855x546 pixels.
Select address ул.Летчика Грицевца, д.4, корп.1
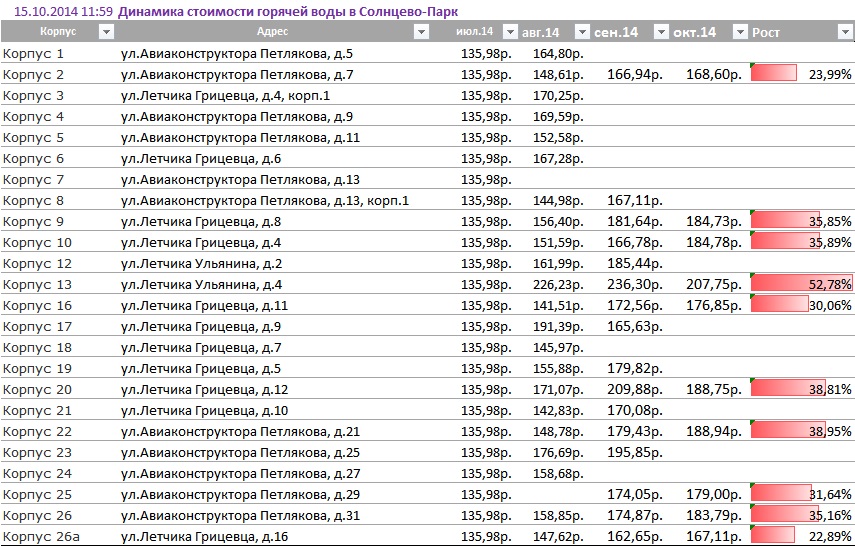pyautogui.click(x=225, y=96)
